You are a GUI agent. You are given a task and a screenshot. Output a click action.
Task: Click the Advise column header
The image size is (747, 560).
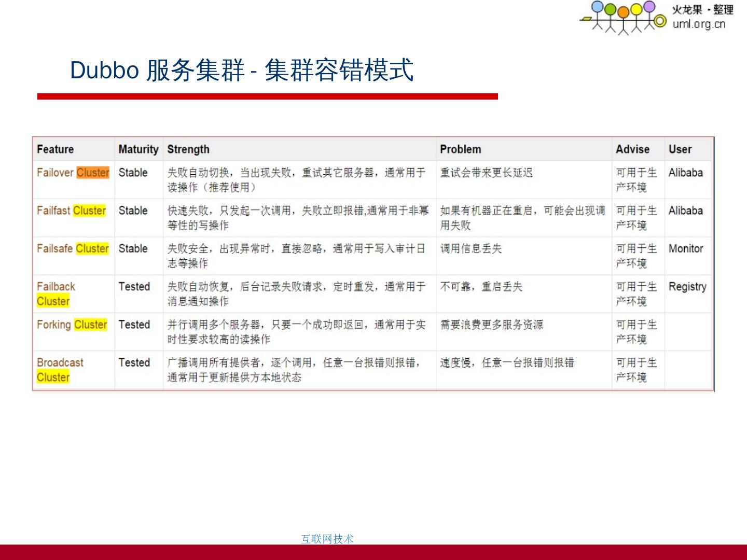[x=632, y=149]
